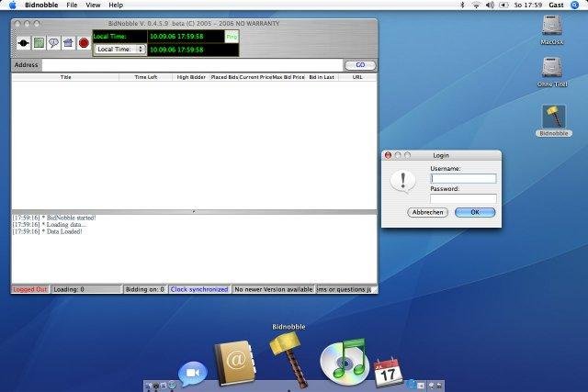Select the Ohne Titel drive icon
The width and height of the screenshot is (588, 392).
pyautogui.click(x=552, y=72)
